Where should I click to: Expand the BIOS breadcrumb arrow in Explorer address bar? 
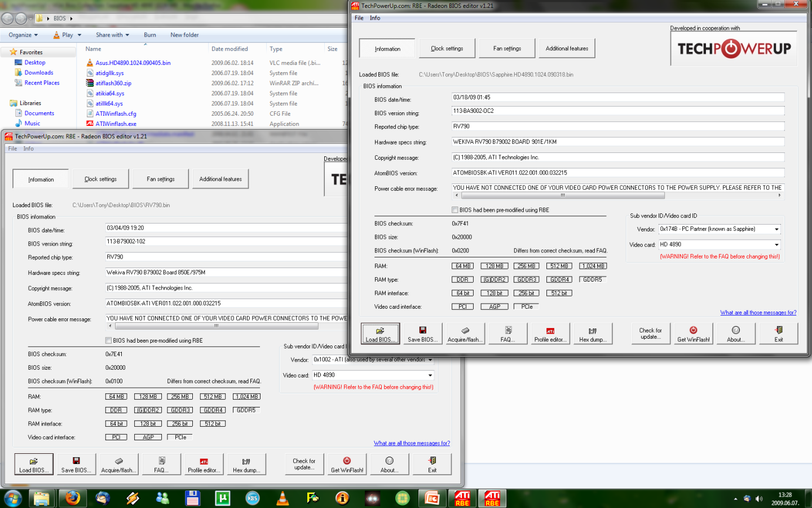click(x=72, y=19)
